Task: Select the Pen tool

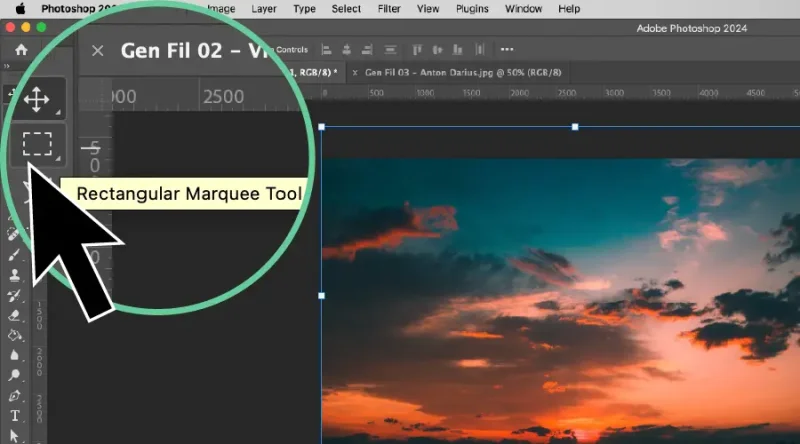Action: point(14,396)
